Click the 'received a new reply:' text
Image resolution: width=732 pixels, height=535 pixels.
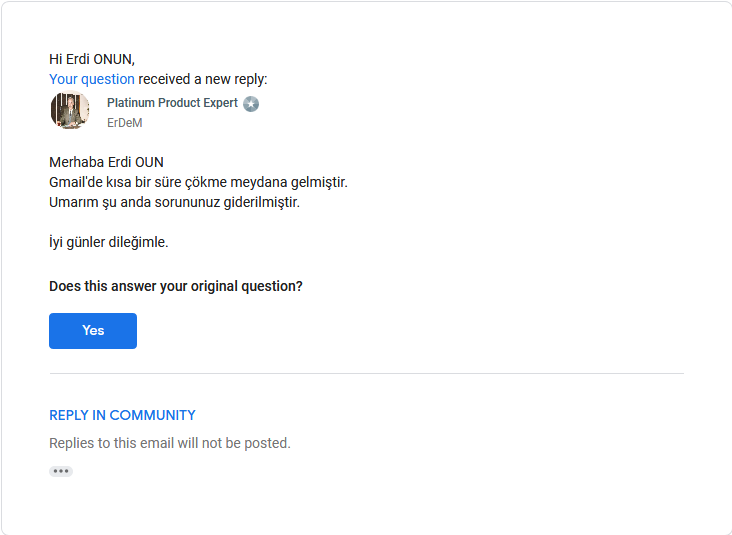(203, 79)
